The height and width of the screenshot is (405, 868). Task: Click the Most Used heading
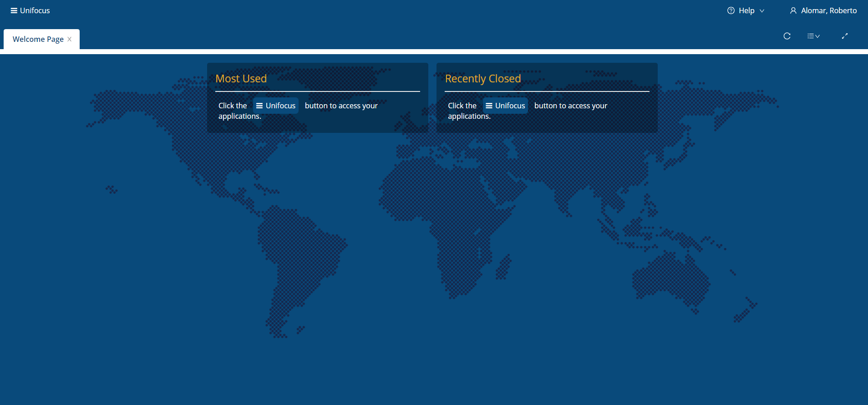click(x=241, y=79)
